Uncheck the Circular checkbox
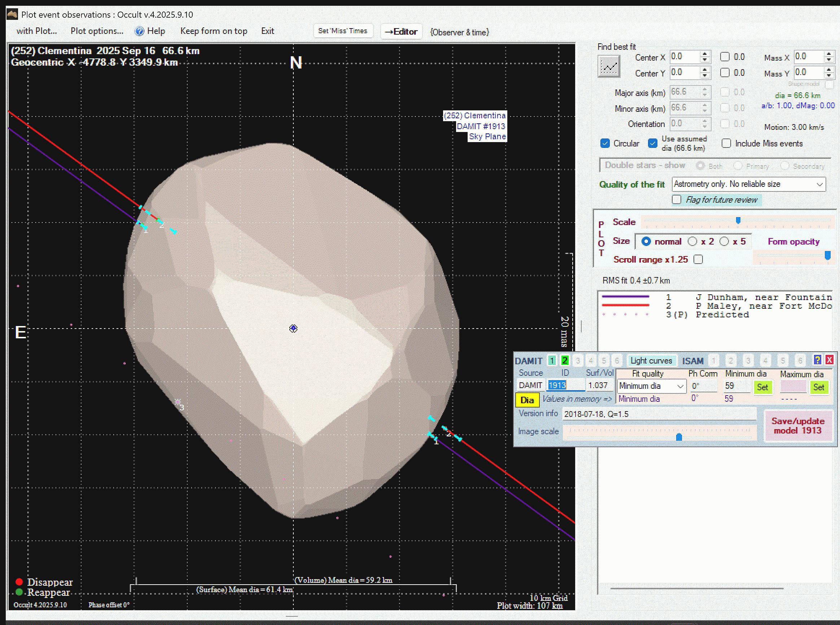The image size is (840, 625). [x=605, y=144]
